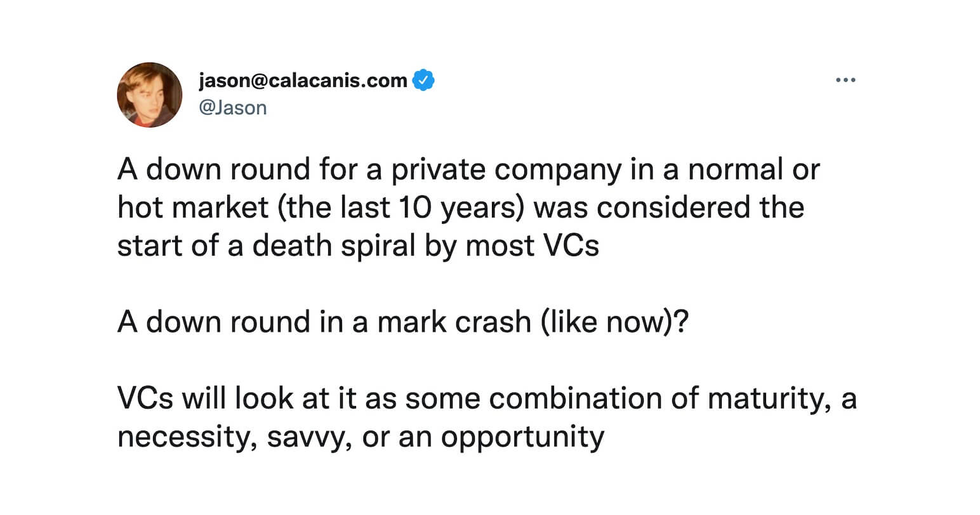Image resolution: width=980 pixels, height=515 pixels.
Task: Open the three-dot more options menu
Action: [x=845, y=81]
